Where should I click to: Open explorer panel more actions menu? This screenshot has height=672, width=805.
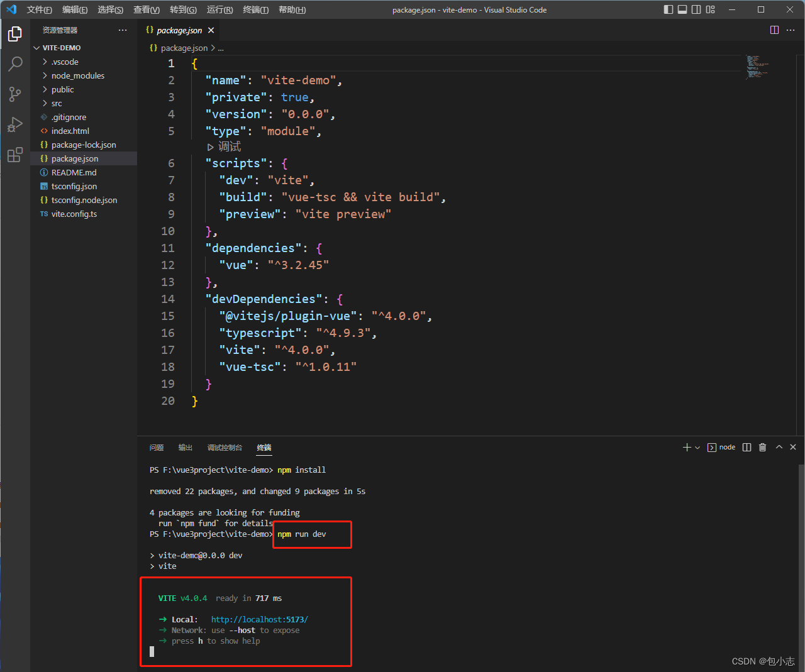point(123,30)
